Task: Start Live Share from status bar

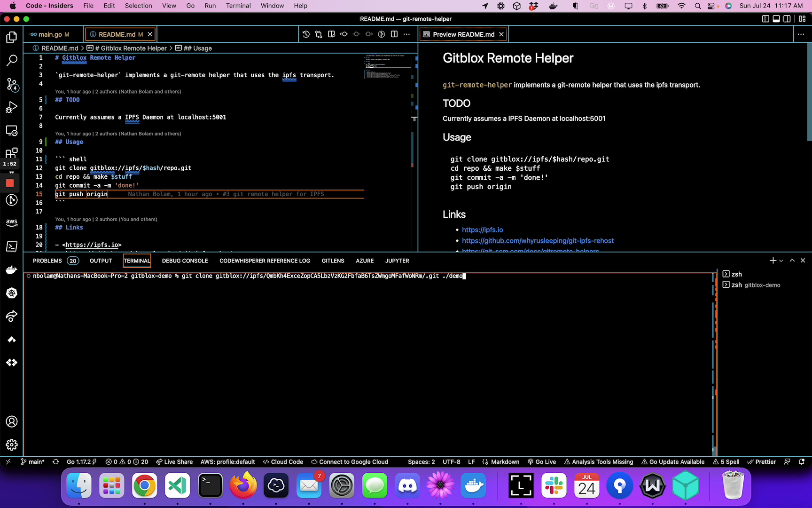Action: pyautogui.click(x=174, y=462)
